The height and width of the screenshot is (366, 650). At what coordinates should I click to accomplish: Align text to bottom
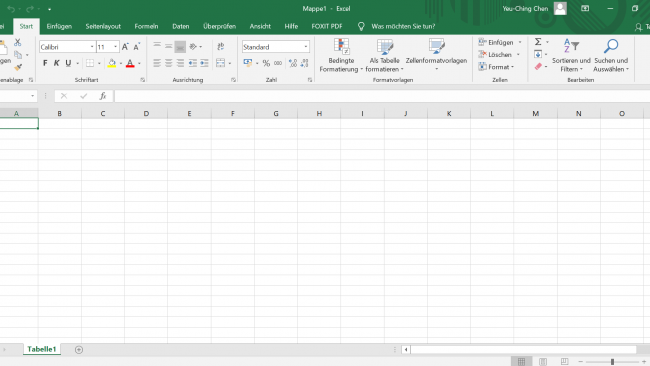tap(180, 47)
